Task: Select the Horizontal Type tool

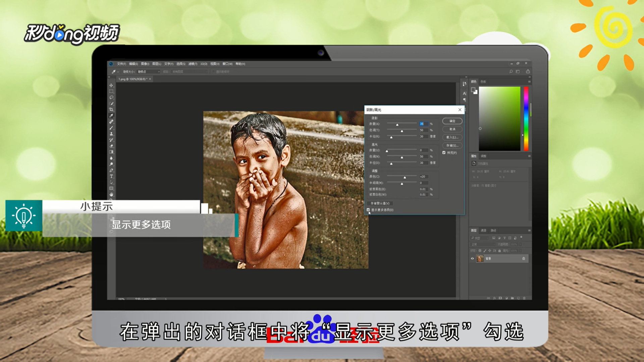Action: point(111,176)
